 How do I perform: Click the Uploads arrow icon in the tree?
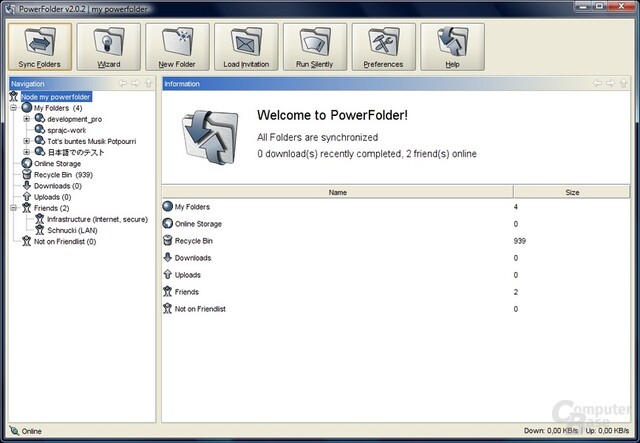tap(27, 196)
